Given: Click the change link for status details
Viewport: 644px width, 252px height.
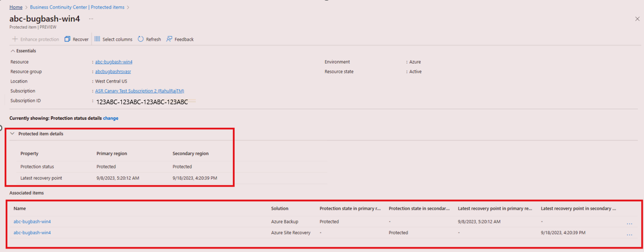Looking at the screenshot, I should pos(110,118).
